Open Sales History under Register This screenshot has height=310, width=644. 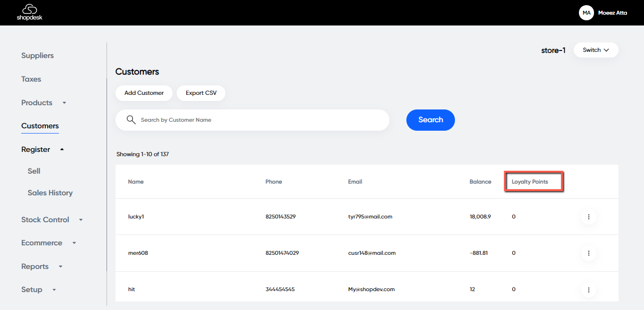coord(50,193)
